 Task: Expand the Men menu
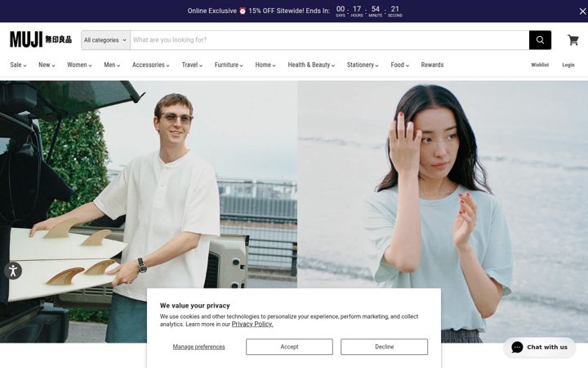(x=112, y=65)
